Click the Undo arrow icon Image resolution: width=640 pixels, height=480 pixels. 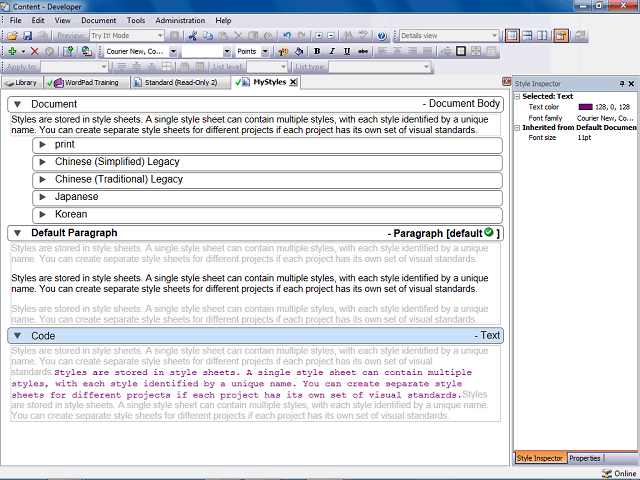(x=287, y=36)
